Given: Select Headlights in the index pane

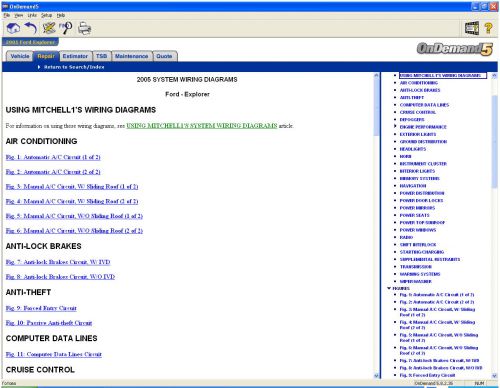Looking at the screenshot, I should [x=413, y=149].
